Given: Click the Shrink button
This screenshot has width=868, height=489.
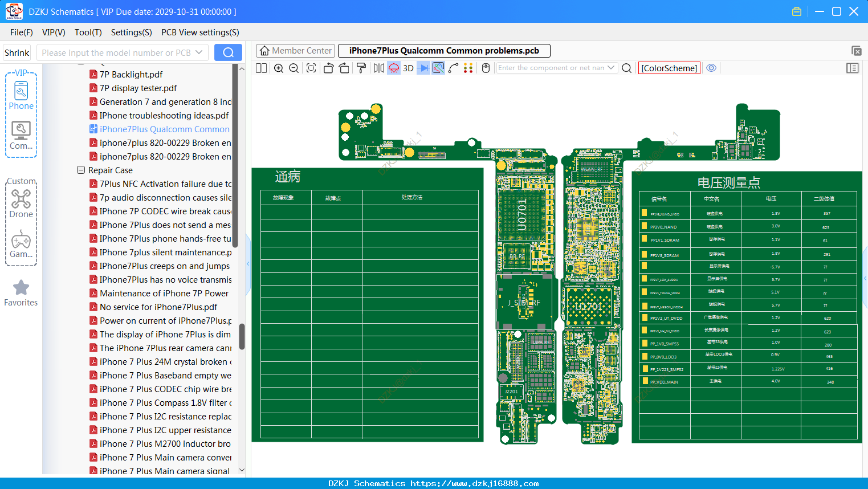Looking at the screenshot, I should 17,52.
